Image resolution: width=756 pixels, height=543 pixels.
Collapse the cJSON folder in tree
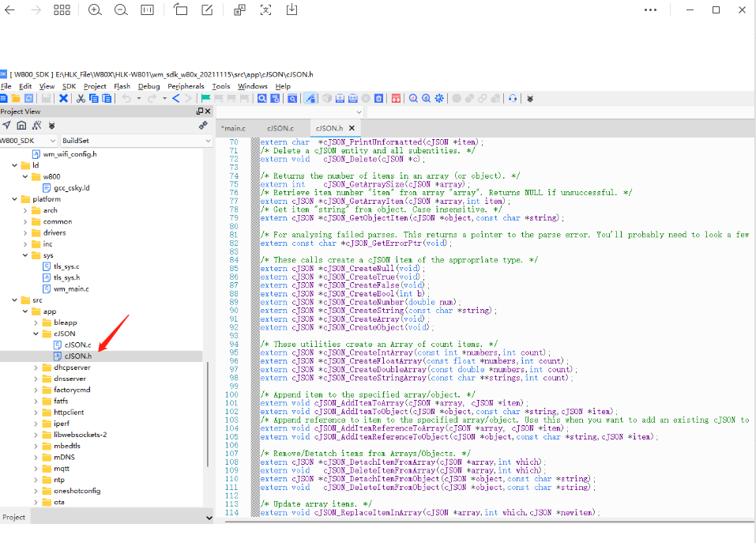click(36, 334)
